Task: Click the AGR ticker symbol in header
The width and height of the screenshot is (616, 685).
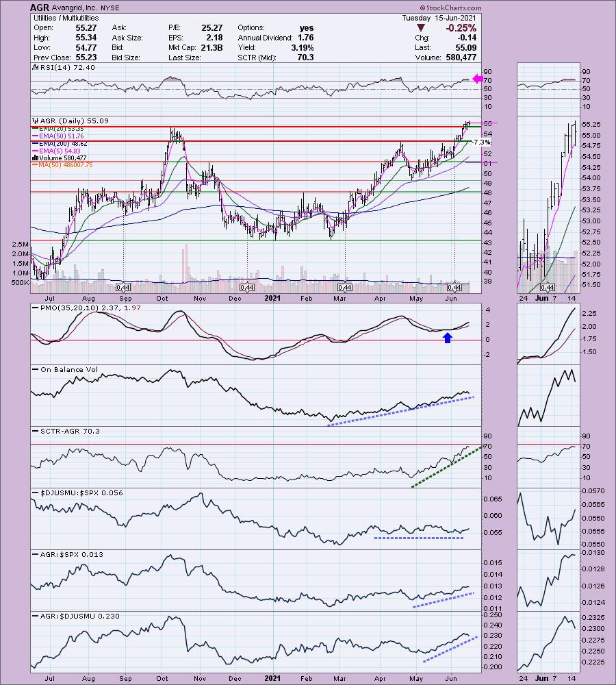Action: point(39,8)
